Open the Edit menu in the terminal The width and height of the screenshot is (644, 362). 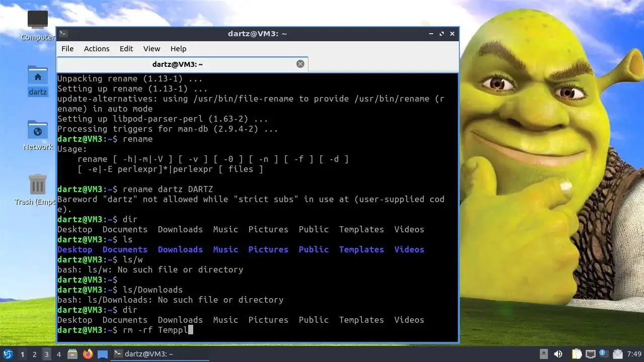tap(126, 49)
